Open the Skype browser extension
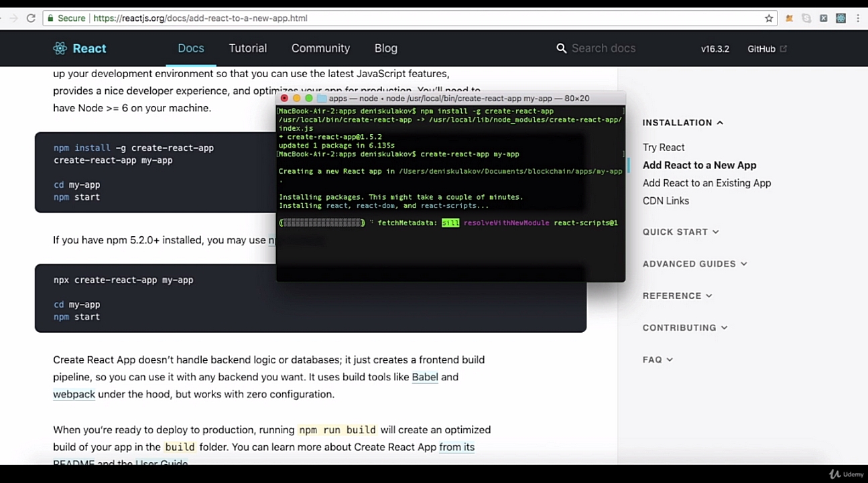 pyautogui.click(x=806, y=18)
